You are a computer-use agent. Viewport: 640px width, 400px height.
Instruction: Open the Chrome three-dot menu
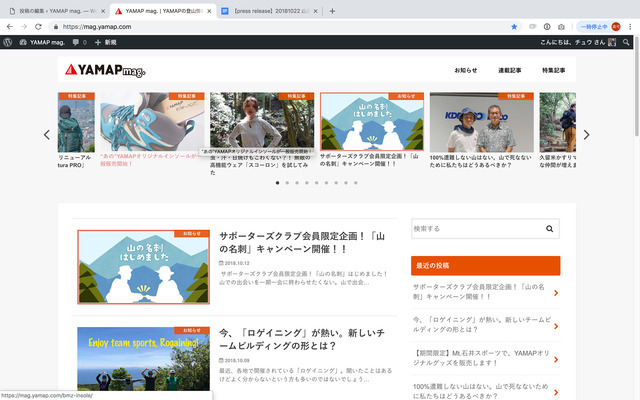pyautogui.click(x=630, y=27)
